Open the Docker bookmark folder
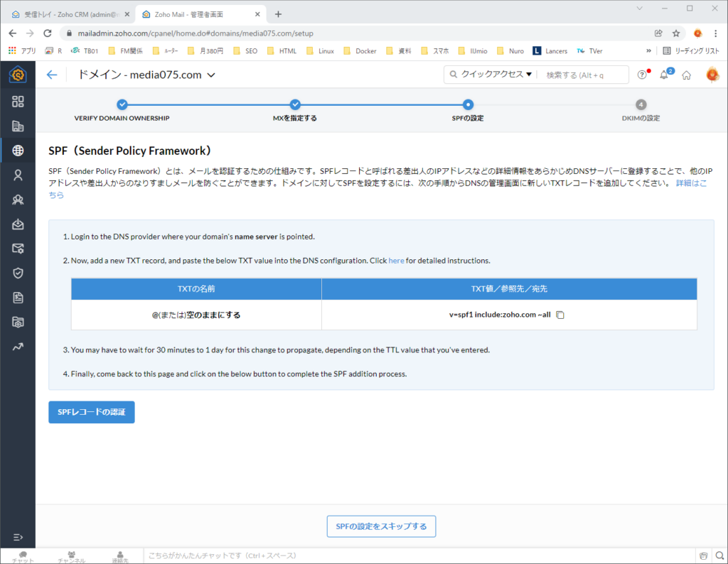The height and width of the screenshot is (564, 728). [x=360, y=50]
